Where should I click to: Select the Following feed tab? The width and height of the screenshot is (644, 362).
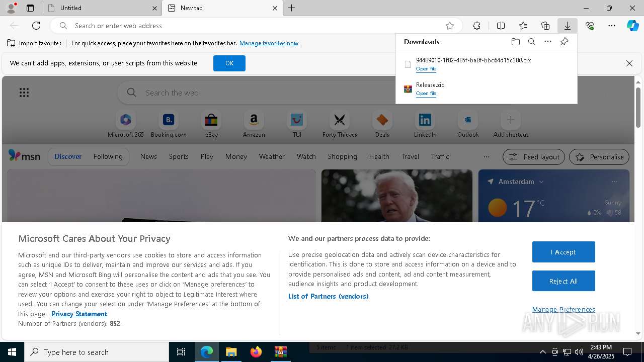point(108,157)
